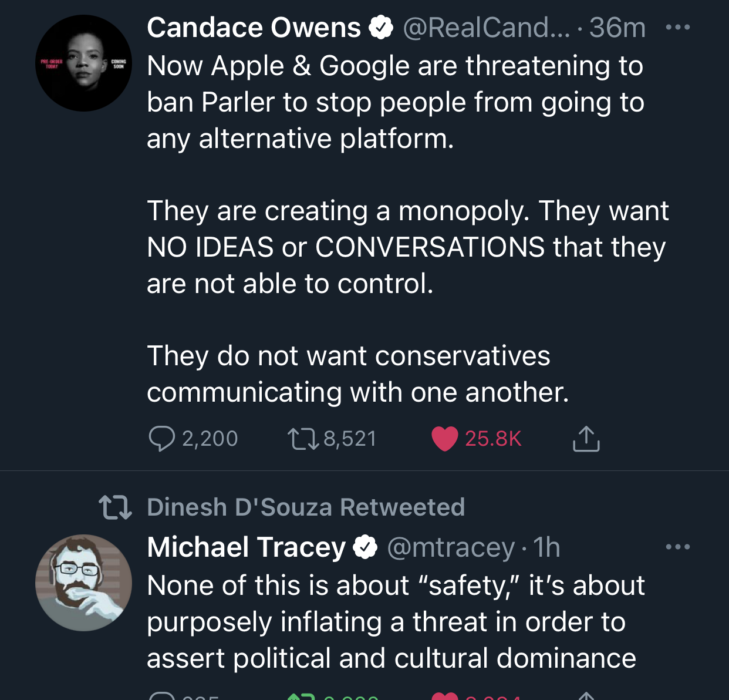Click Michael Tracey's verified badge
729x700 pixels.
click(x=365, y=547)
